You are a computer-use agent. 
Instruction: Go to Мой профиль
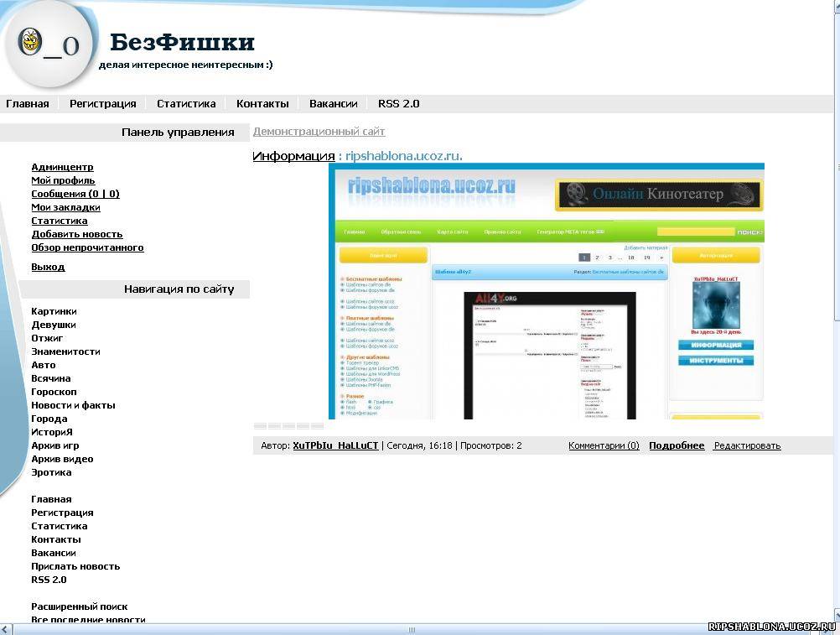[63, 180]
